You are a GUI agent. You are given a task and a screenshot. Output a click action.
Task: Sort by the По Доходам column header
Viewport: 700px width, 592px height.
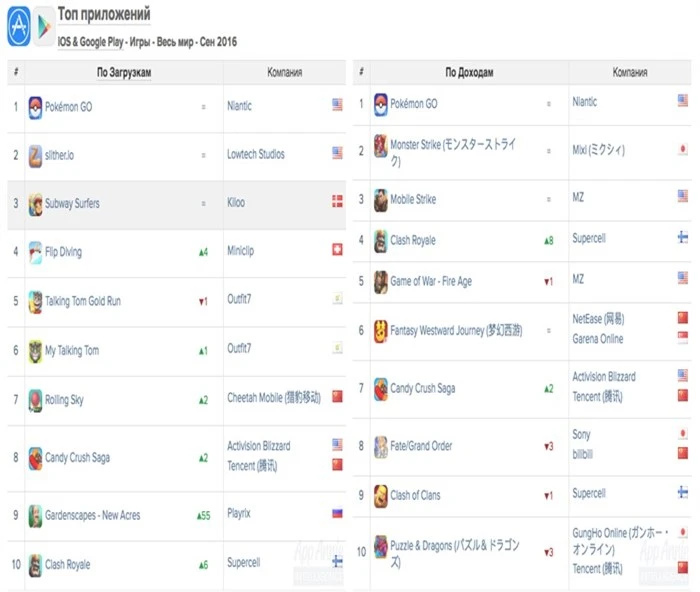point(469,73)
